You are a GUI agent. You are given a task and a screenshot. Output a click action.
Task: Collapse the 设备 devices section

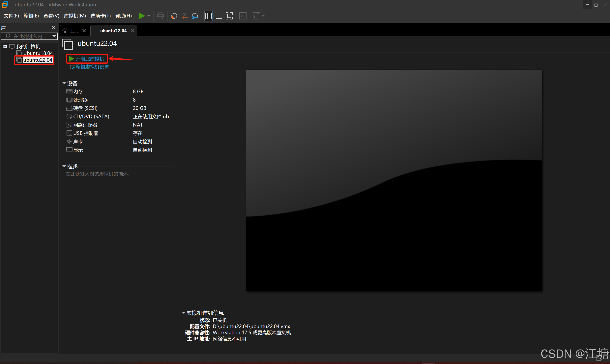click(64, 83)
